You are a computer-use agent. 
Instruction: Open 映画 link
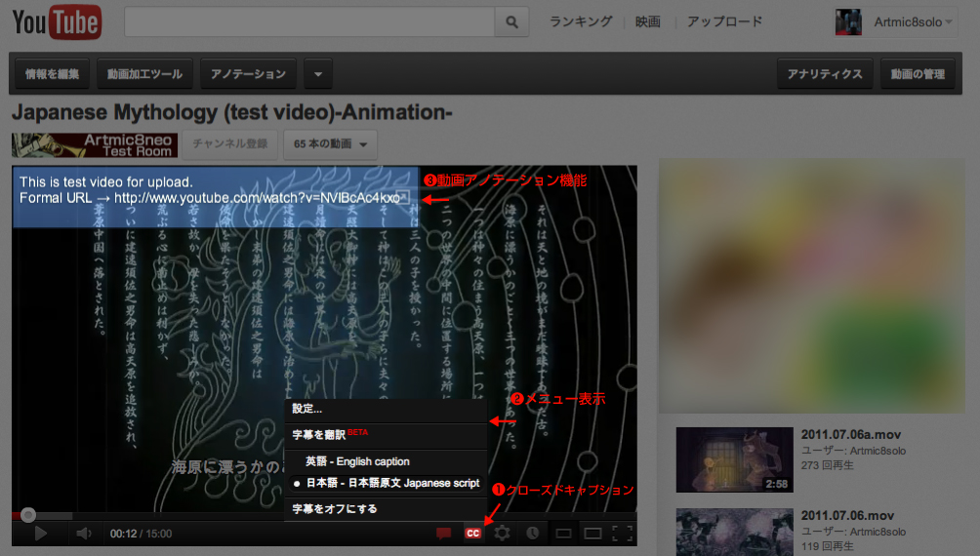click(x=648, y=21)
